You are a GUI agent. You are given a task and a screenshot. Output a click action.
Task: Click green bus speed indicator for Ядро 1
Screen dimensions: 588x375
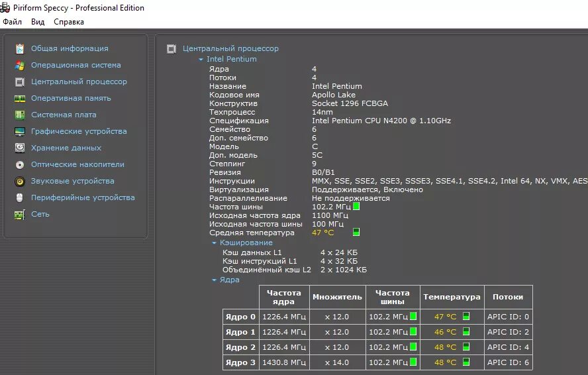tap(413, 331)
